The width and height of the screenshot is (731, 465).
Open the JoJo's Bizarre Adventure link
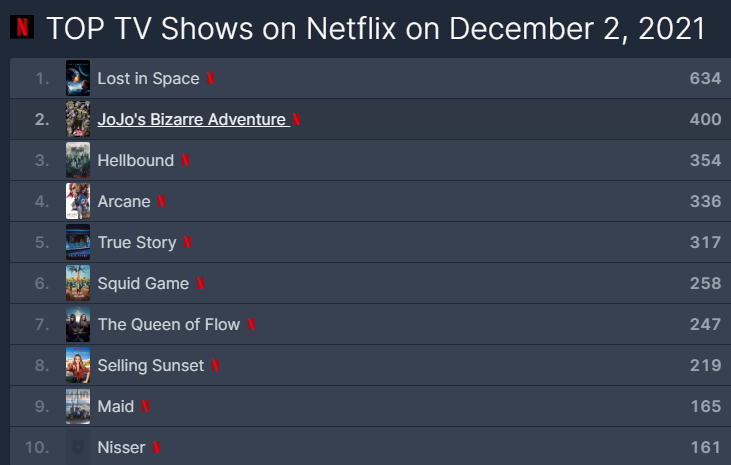pos(192,120)
